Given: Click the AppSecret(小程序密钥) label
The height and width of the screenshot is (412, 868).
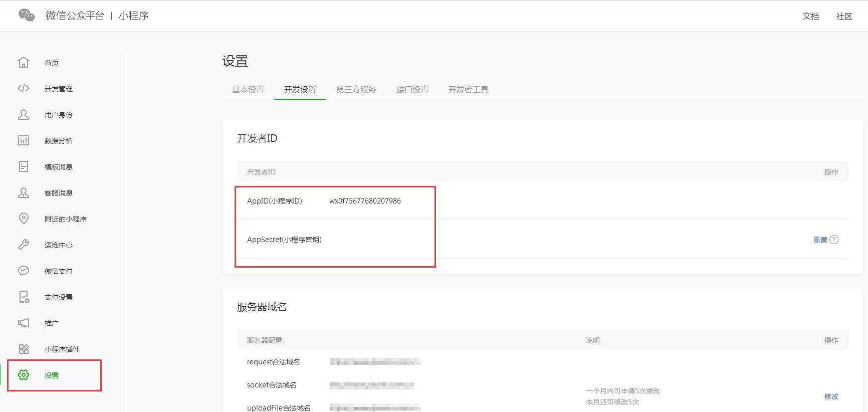Looking at the screenshot, I should point(284,240).
